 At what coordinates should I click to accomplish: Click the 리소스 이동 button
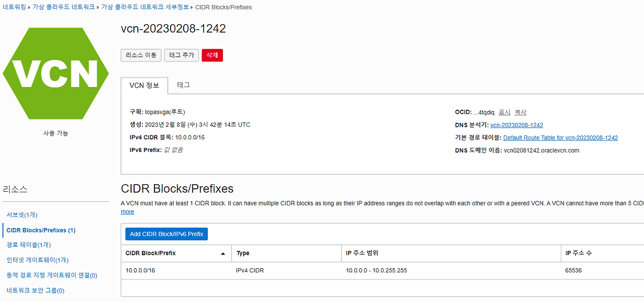click(141, 55)
